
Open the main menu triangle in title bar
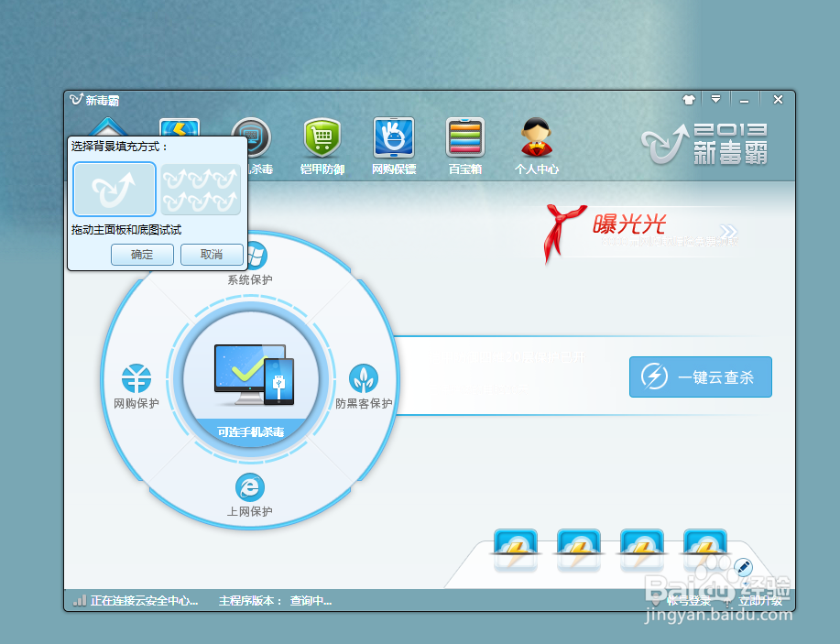point(715,99)
